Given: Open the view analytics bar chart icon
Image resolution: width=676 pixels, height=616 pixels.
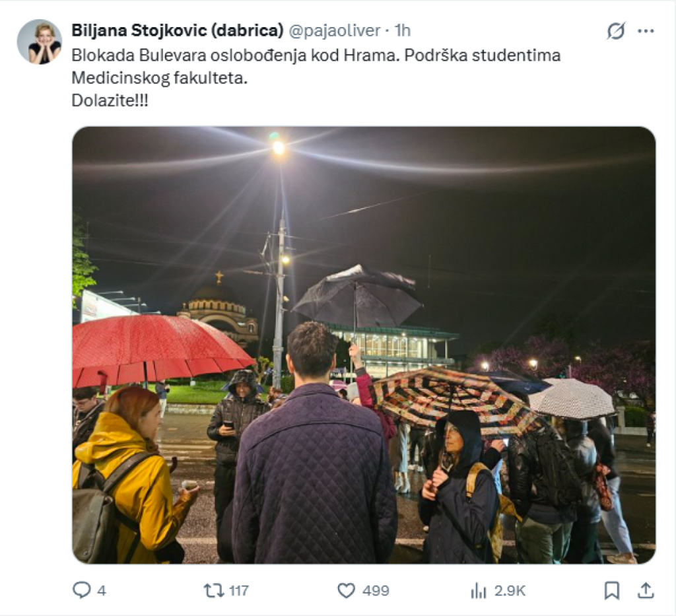Looking at the screenshot, I should (x=478, y=590).
